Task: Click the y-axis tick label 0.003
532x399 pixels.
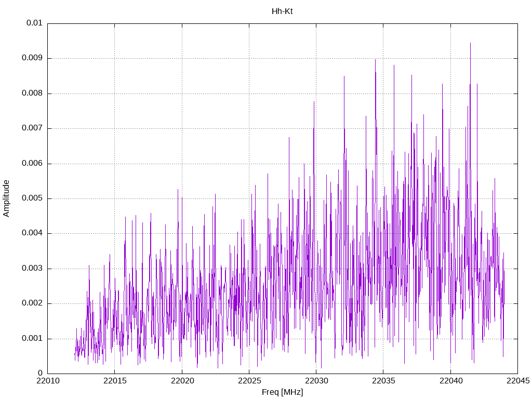Action: 32,269
